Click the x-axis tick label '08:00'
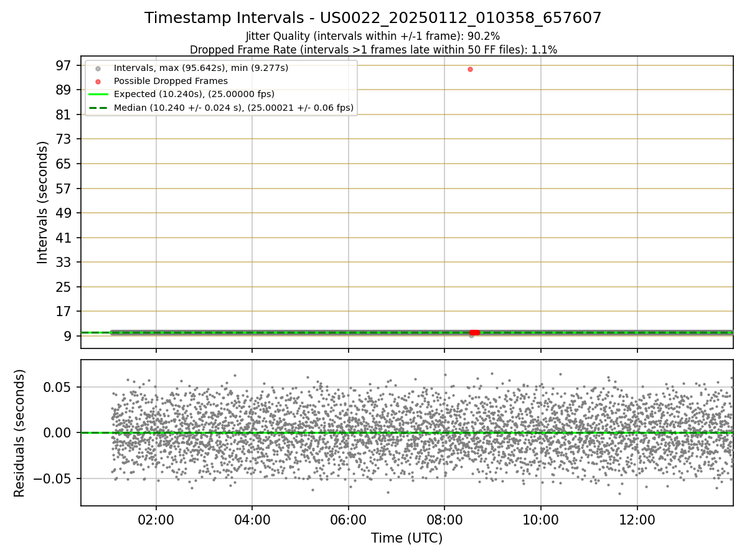 point(444,520)
